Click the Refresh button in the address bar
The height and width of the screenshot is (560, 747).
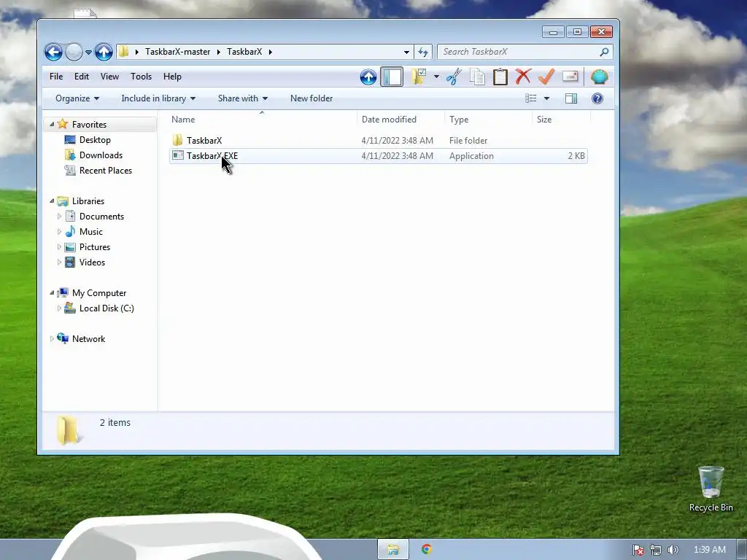coord(422,52)
